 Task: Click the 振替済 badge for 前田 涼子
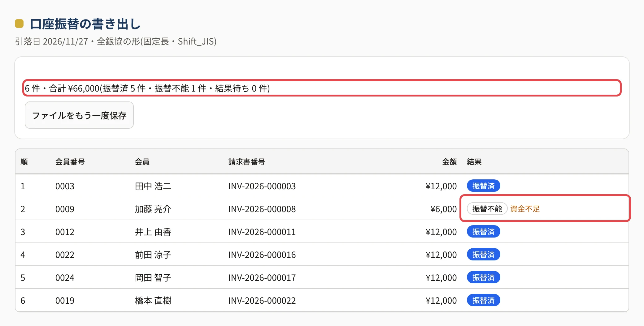[483, 255]
